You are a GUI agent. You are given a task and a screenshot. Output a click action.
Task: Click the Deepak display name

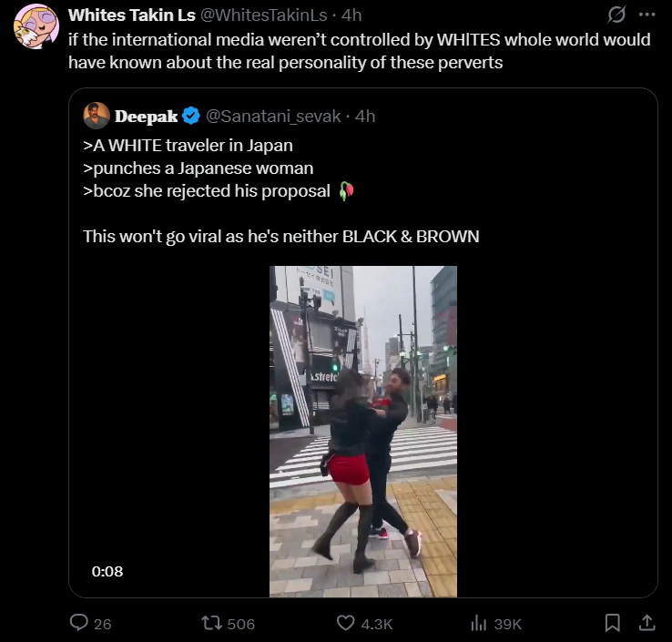pyautogui.click(x=146, y=117)
